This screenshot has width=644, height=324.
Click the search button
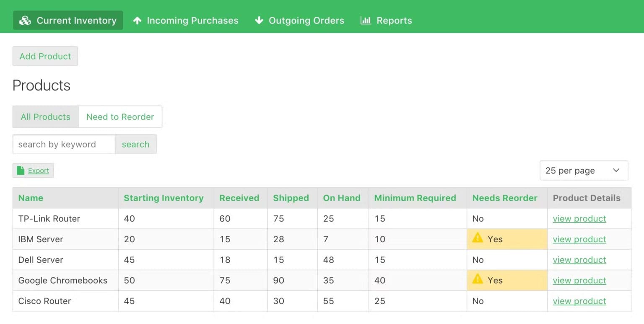(x=135, y=144)
